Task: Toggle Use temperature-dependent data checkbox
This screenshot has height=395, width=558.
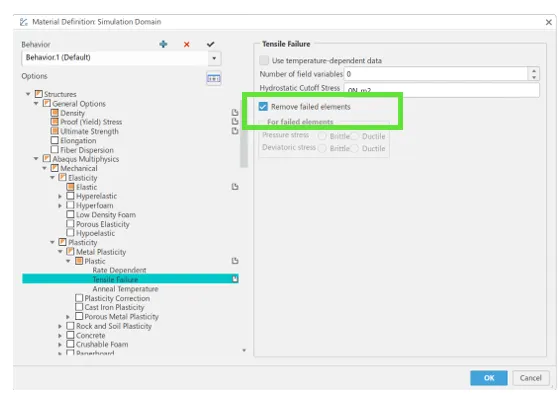Action: tap(264, 60)
